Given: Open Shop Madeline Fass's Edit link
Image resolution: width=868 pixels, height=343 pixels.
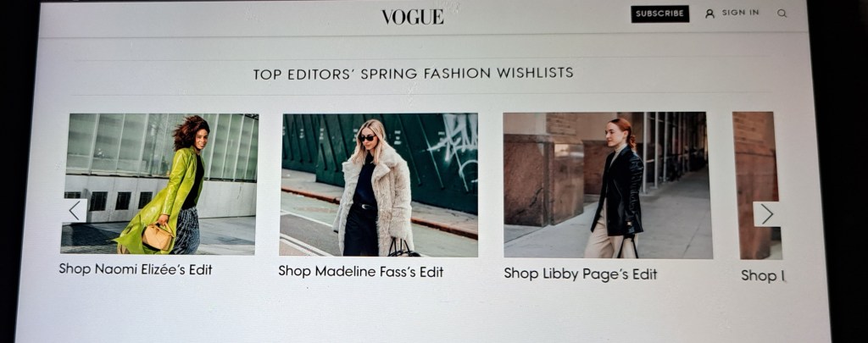Looking at the screenshot, I should (x=360, y=271).
